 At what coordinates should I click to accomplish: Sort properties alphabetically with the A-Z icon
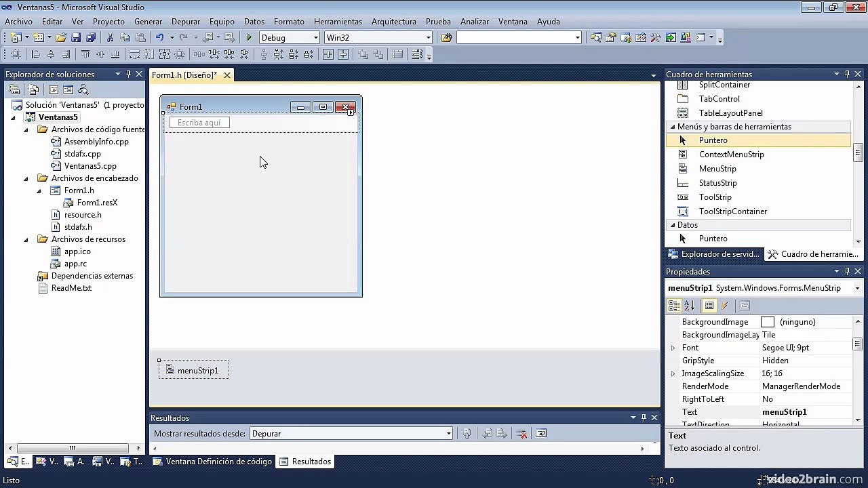[690, 306]
